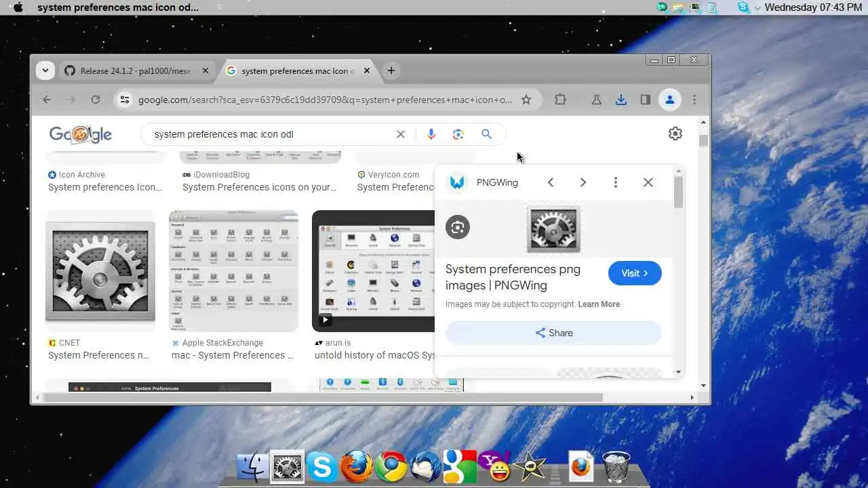Open the Trash in the dock
This screenshot has width=868, height=488.
click(616, 467)
